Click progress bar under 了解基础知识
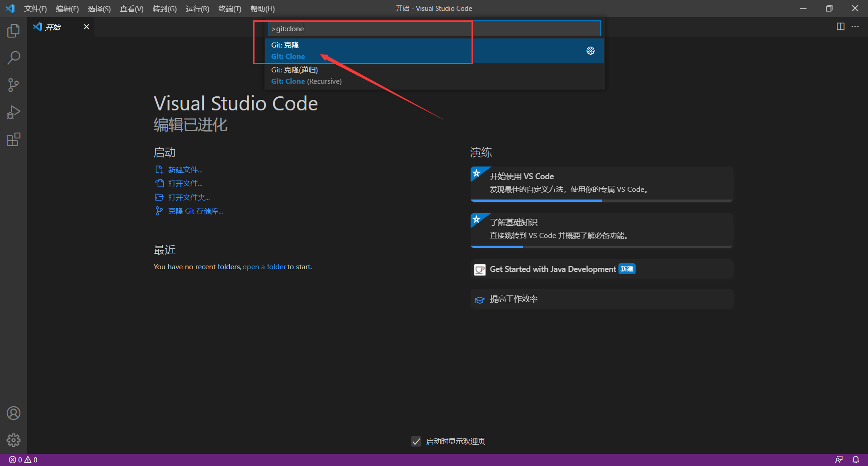The width and height of the screenshot is (868, 466). pyautogui.click(x=601, y=247)
